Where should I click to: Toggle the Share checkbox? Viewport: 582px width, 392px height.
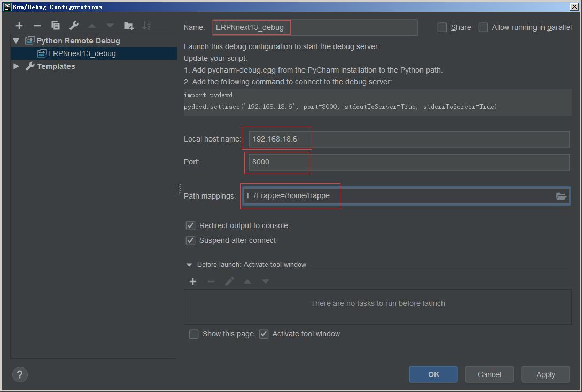tap(441, 27)
